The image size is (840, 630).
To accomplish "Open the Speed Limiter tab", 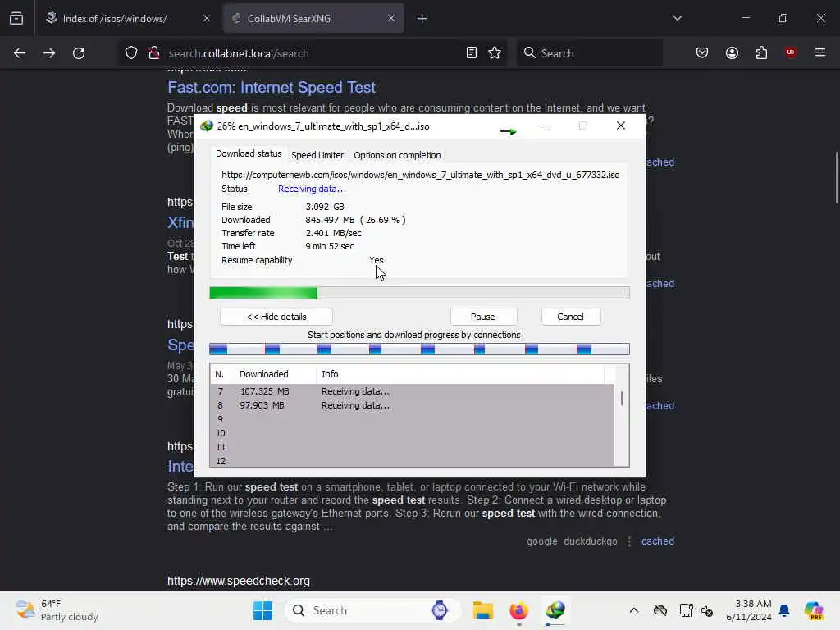I will (317, 155).
